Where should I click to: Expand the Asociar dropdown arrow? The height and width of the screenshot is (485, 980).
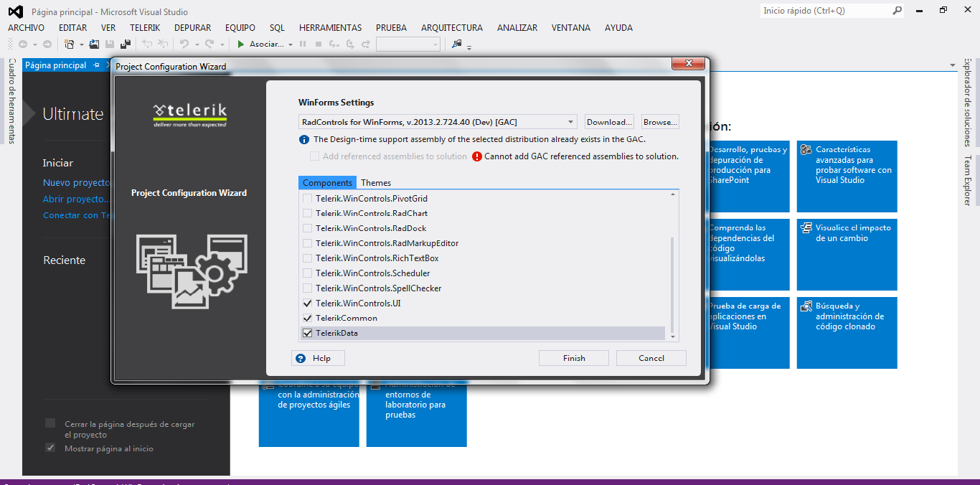pyautogui.click(x=291, y=44)
